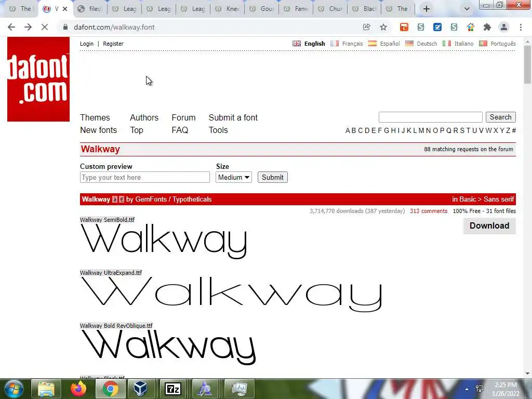
Task: Click Chrome icon in taskbar
Action: click(111, 389)
